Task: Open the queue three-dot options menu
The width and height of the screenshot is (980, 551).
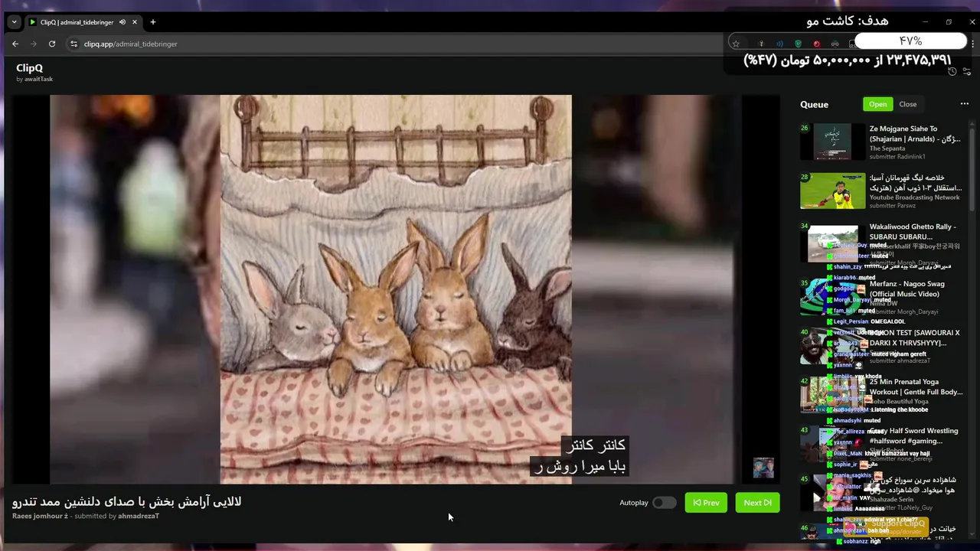Action: coord(965,104)
